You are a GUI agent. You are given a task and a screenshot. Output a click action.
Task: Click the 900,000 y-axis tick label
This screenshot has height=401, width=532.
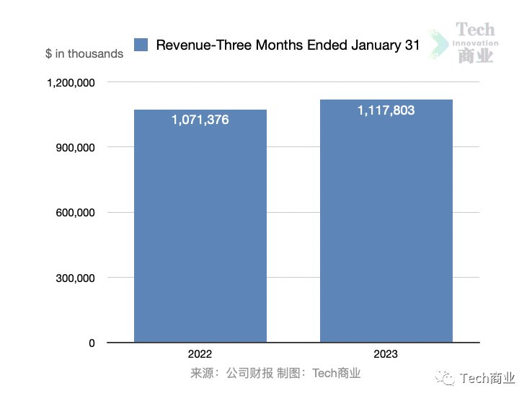click(x=76, y=148)
